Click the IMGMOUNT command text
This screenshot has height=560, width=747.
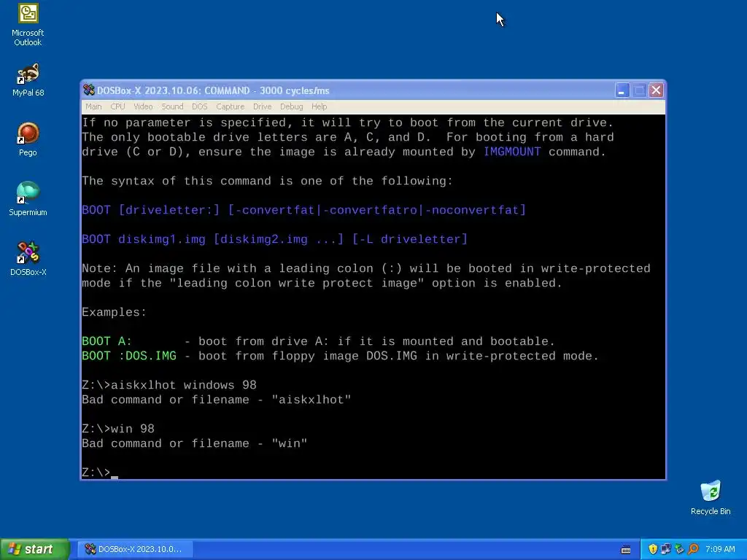tap(512, 152)
